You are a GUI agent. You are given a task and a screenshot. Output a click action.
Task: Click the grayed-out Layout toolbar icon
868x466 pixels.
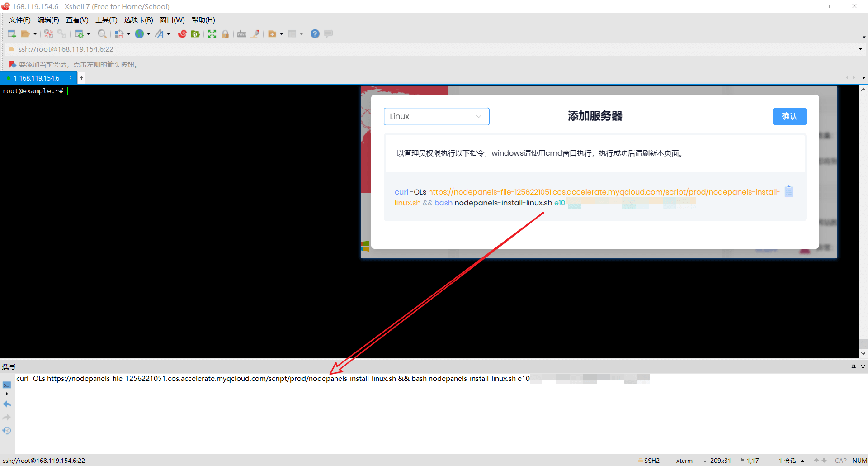292,34
